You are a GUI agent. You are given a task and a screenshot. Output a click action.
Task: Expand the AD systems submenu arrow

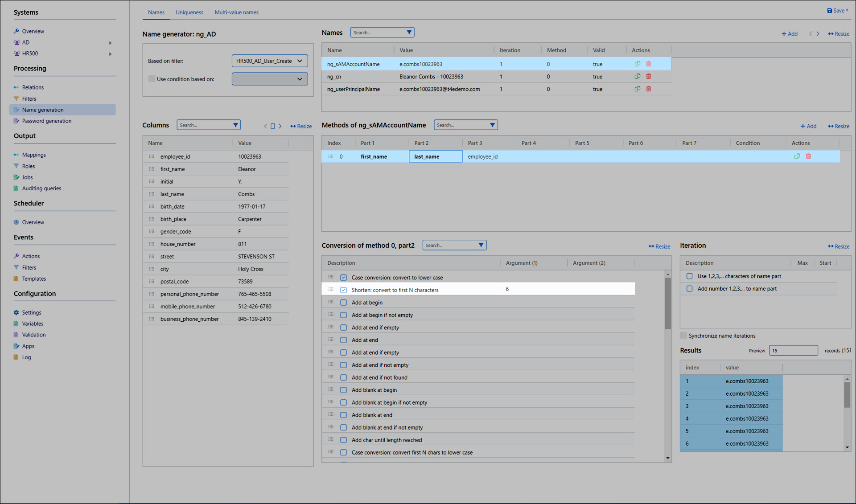point(110,43)
